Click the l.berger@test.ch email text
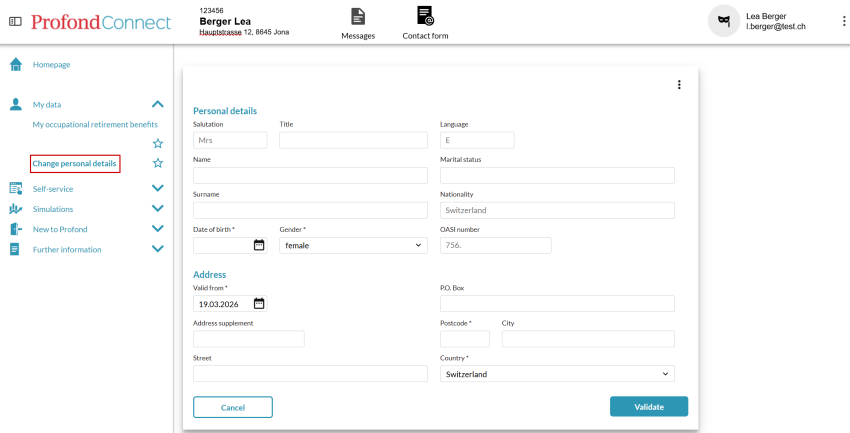850x433 pixels. [x=776, y=26]
